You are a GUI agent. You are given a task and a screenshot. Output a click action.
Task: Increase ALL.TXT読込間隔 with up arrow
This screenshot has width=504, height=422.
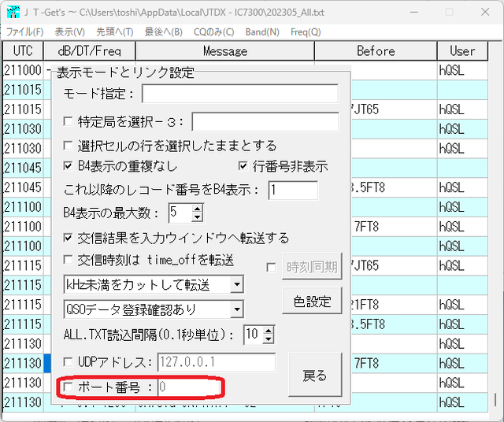269,331
